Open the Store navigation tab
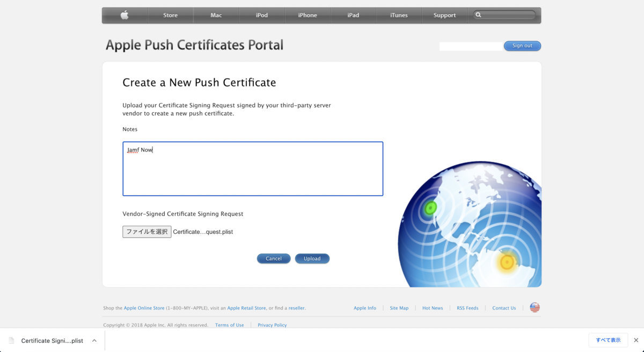The width and height of the screenshot is (644, 352). pos(171,15)
